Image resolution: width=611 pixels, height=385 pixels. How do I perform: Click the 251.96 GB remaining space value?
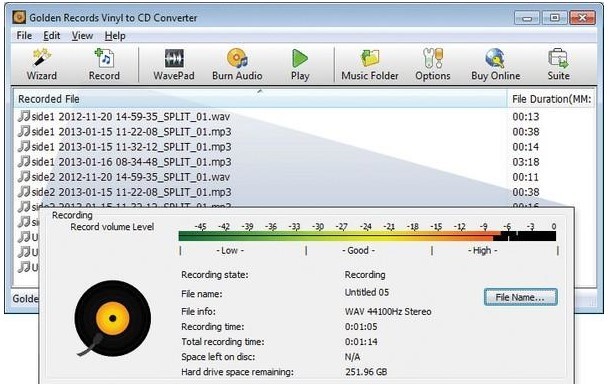click(x=366, y=372)
